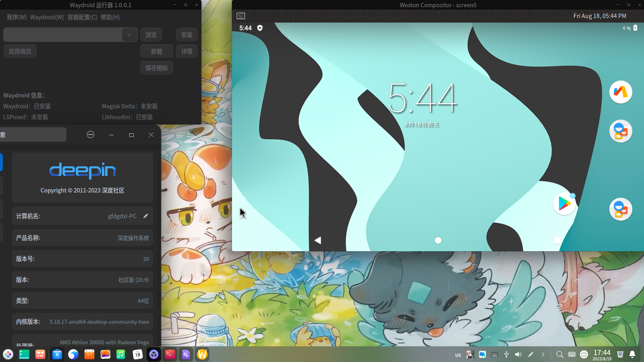
Task: Expand the APK path combo box arrow
Action: click(129, 35)
